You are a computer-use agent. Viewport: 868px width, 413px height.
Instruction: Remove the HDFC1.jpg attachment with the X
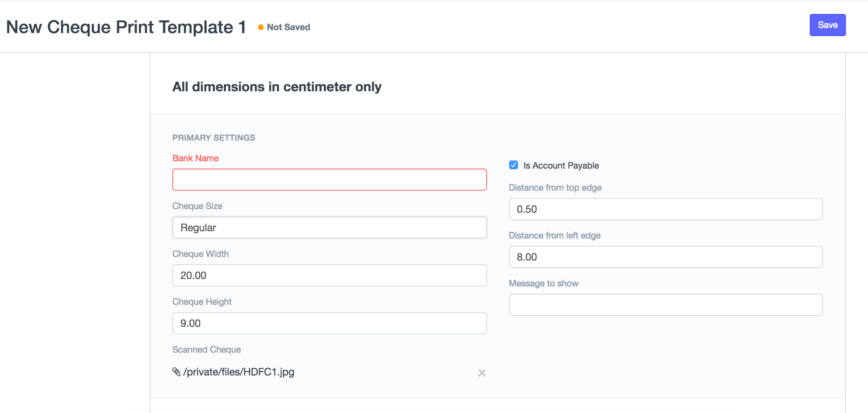[x=482, y=373]
